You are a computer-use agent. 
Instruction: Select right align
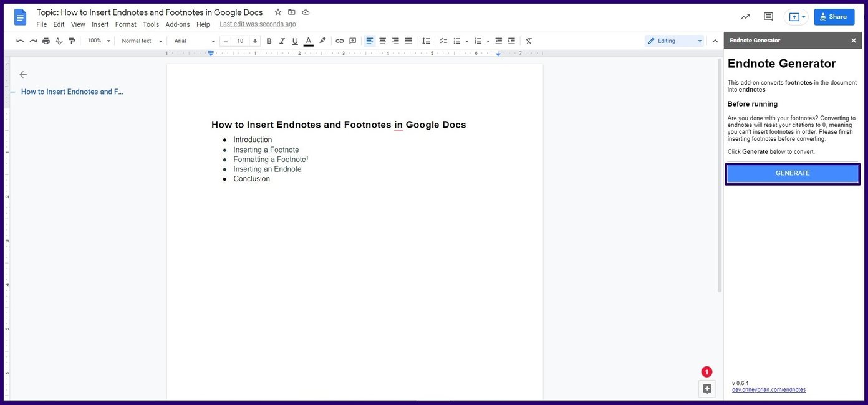tap(395, 41)
